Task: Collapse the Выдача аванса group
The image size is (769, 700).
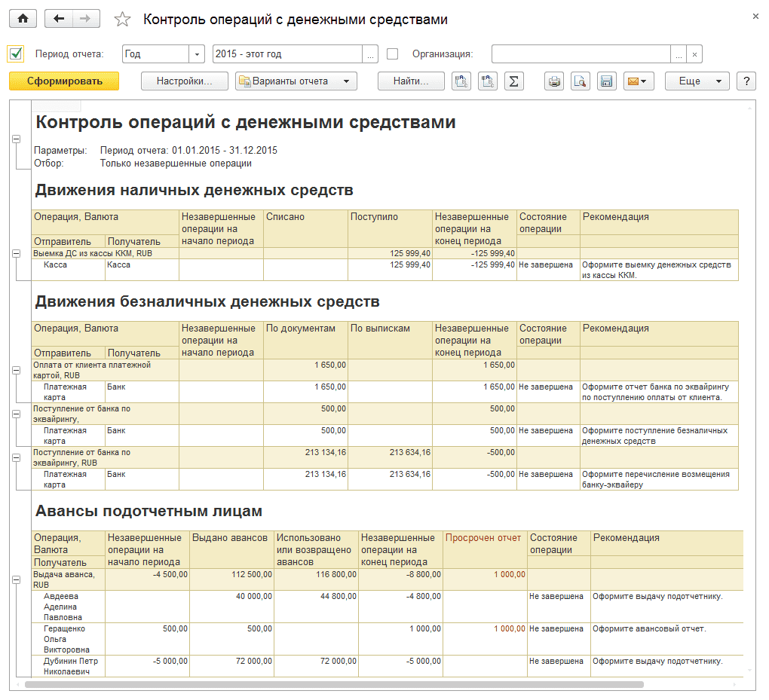Action: click(16, 579)
